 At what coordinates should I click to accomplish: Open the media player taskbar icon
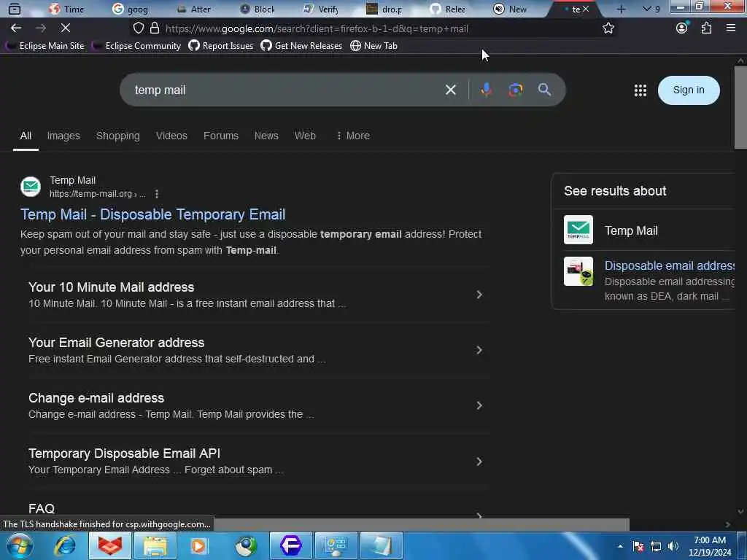tap(198, 545)
